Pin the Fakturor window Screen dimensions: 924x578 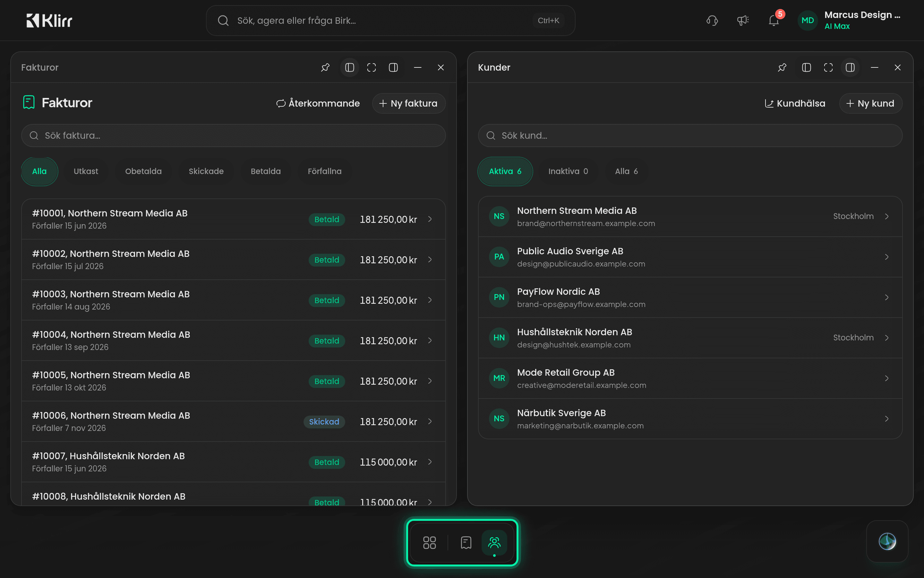tap(325, 67)
